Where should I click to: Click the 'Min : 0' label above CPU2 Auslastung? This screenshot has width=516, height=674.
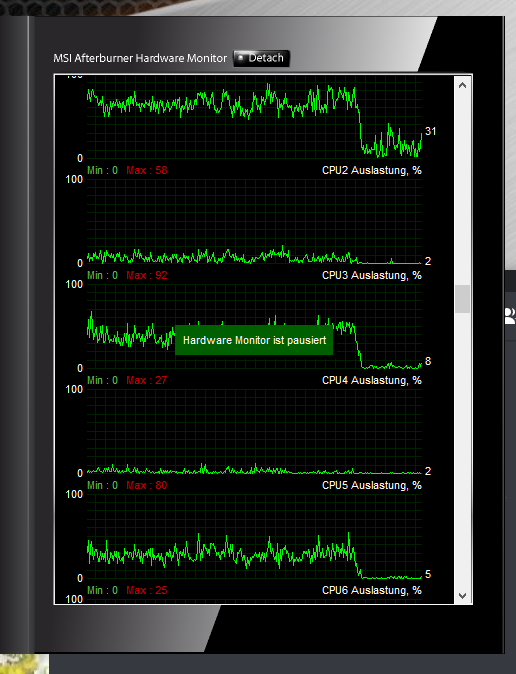click(102, 170)
